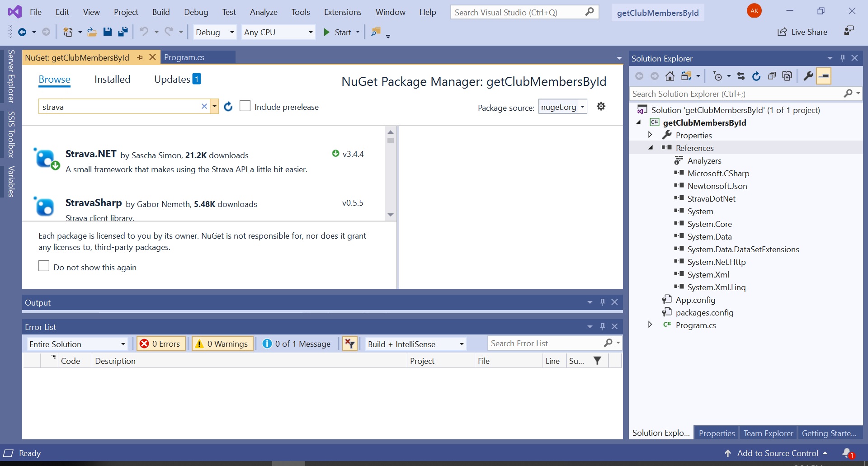The width and height of the screenshot is (868, 466).
Task: Click the Sync with Active Document icon
Action: tap(741, 76)
